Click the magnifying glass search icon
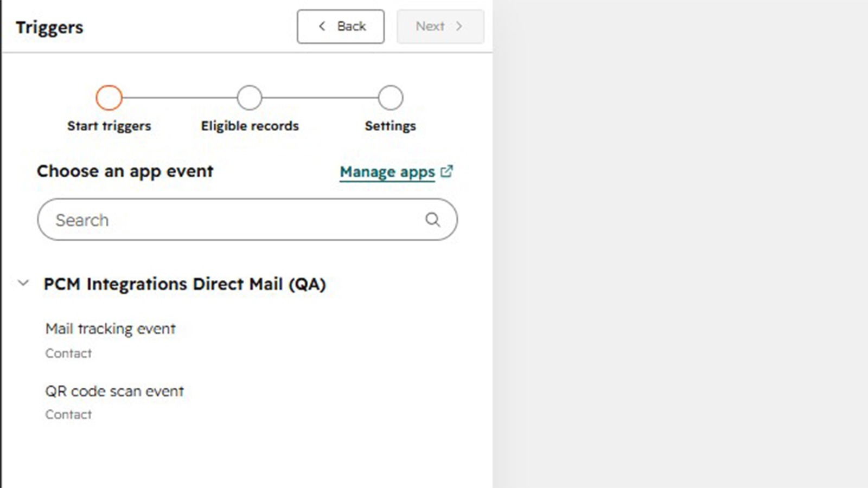Screen dimensions: 868x488 pos(432,220)
